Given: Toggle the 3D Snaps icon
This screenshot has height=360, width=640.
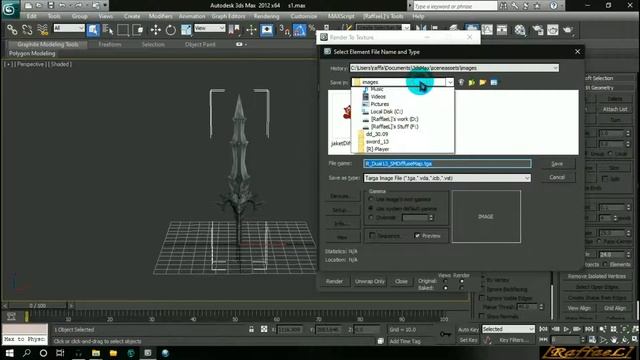Looking at the screenshot, I should tap(284, 30).
